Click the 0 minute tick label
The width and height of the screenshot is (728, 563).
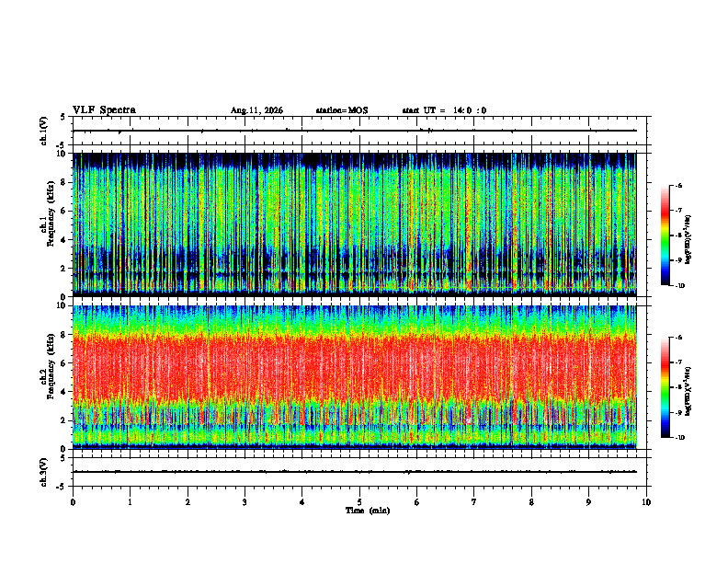pyautogui.click(x=73, y=502)
